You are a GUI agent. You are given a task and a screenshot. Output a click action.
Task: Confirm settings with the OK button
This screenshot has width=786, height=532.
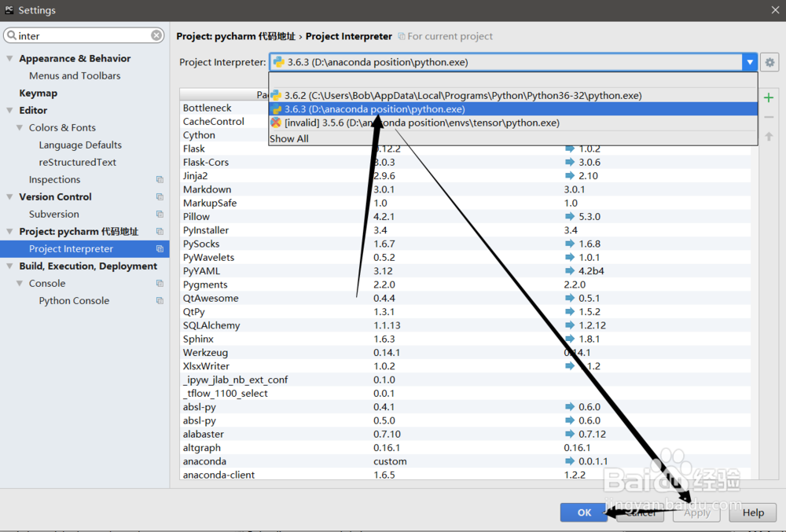click(584, 512)
